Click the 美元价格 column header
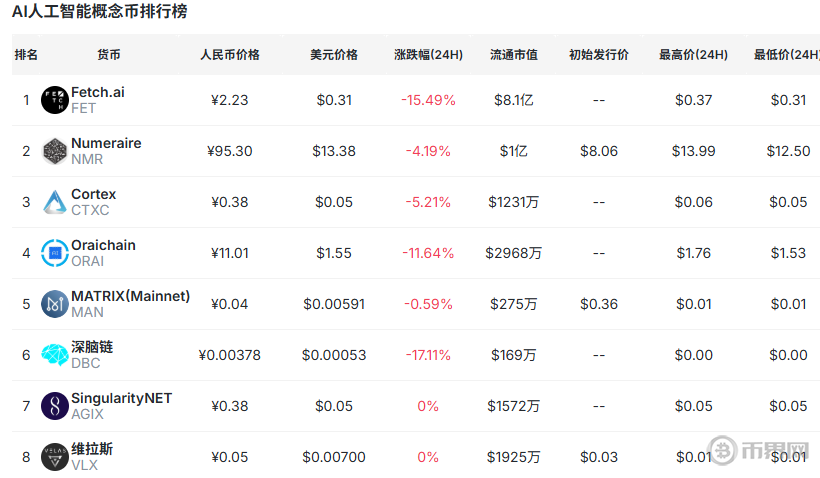 pos(334,55)
